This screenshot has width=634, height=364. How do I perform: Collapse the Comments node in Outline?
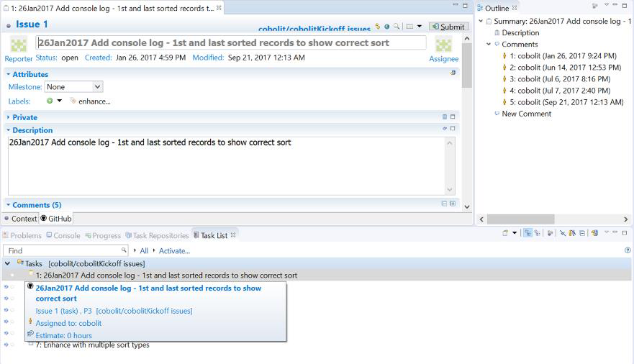[x=489, y=44]
